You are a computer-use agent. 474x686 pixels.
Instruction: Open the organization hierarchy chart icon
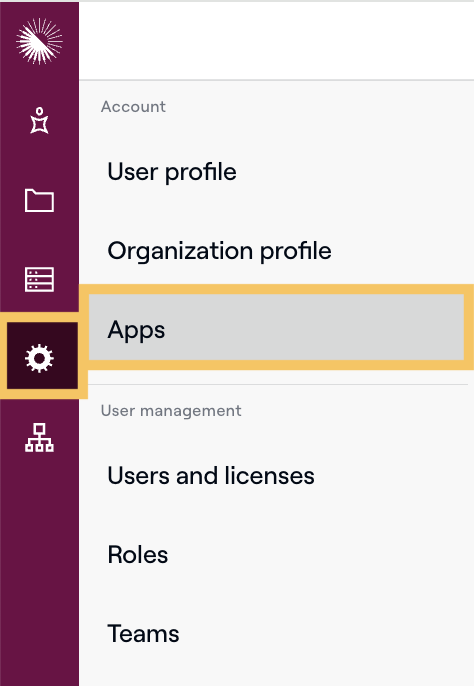tap(39, 438)
